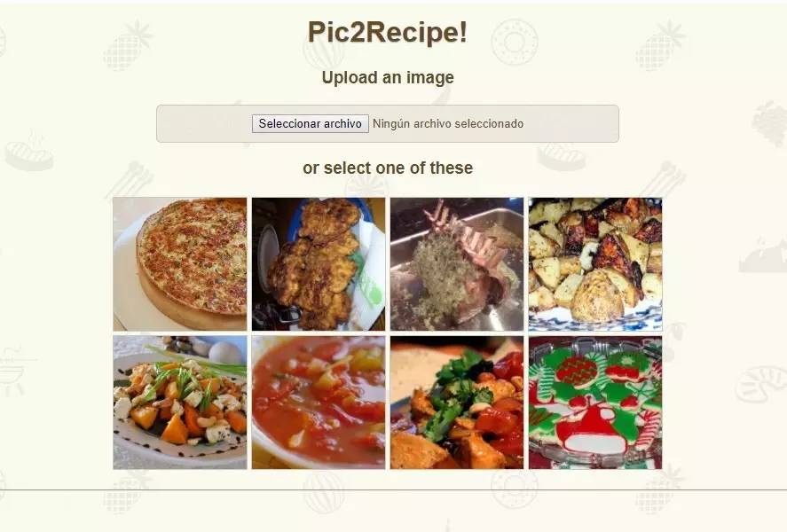Viewport: 787px width, 532px height.
Task: Click the steak icon on the left side
Action: (29, 152)
